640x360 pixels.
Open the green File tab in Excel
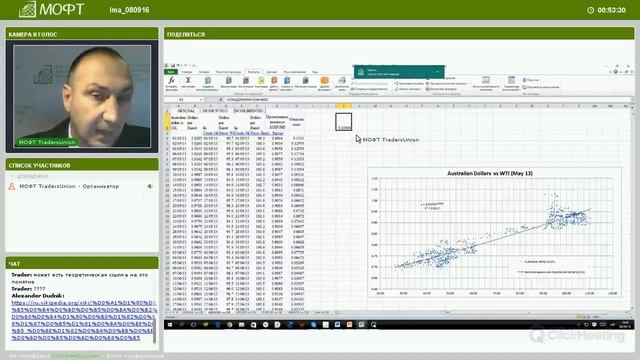click(x=171, y=72)
